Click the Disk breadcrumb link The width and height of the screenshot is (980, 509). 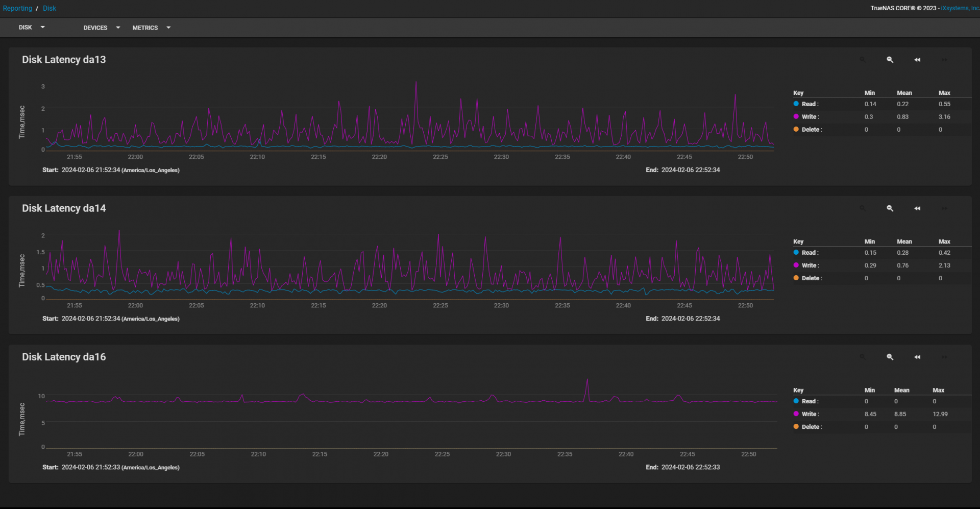click(x=50, y=8)
